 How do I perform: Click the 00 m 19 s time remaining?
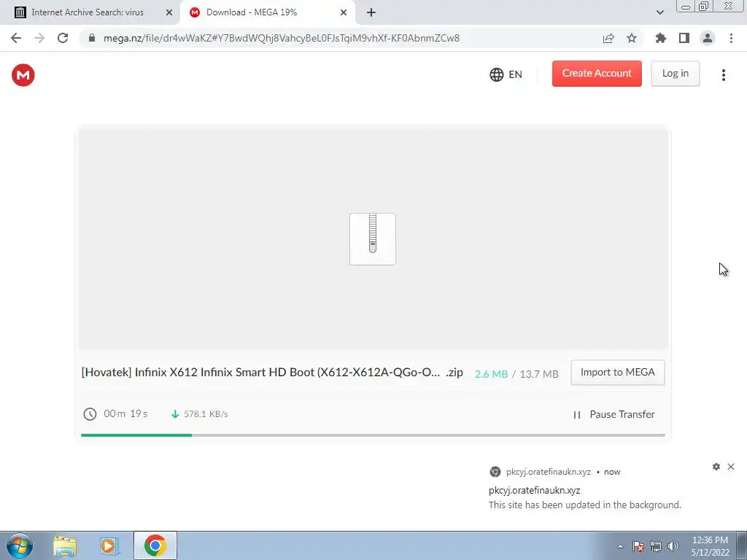pos(125,414)
